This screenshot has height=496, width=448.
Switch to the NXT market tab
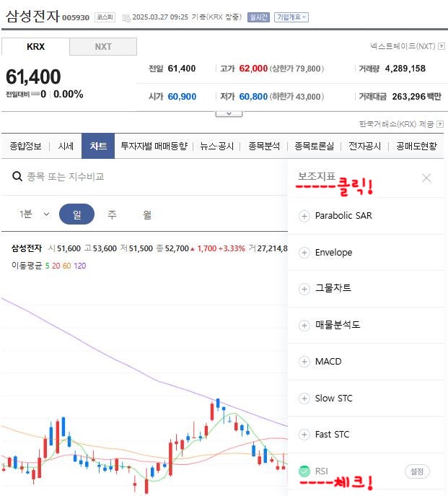(103, 47)
